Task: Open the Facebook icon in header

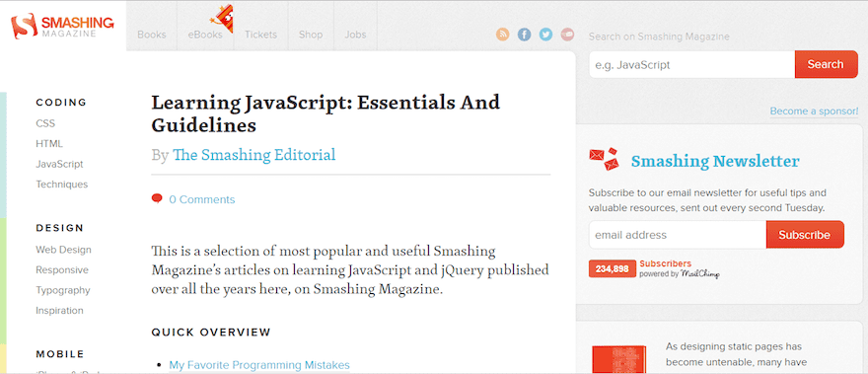Action: click(x=524, y=35)
